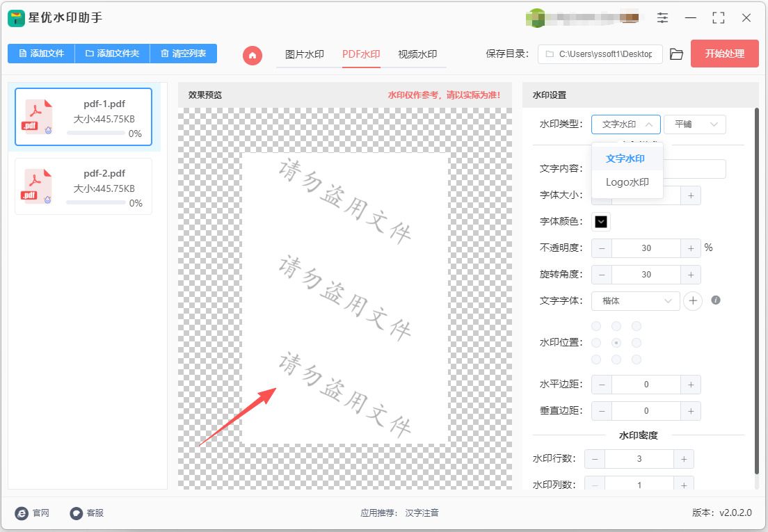Decrease horizontal margin value
This screenshot has width=768, height=532.
[x=602, y=385]
